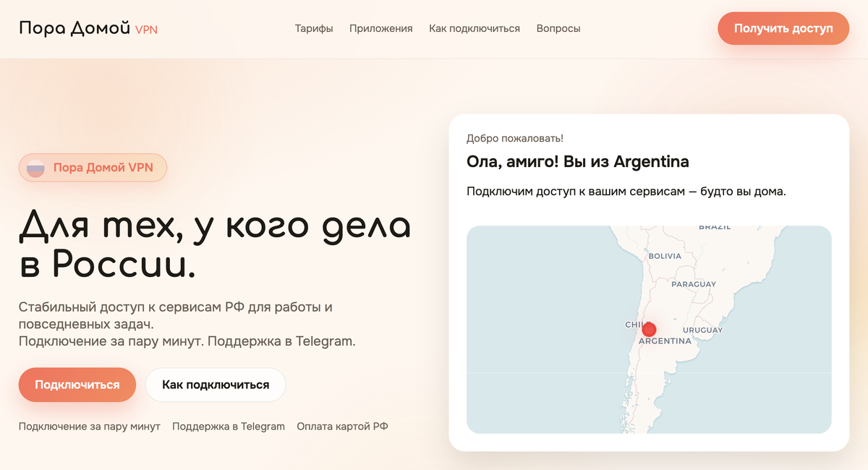Viewport: 868px width, 470px height.
Task: Open the «Приложения» navigation item
Action: point(380,28)
